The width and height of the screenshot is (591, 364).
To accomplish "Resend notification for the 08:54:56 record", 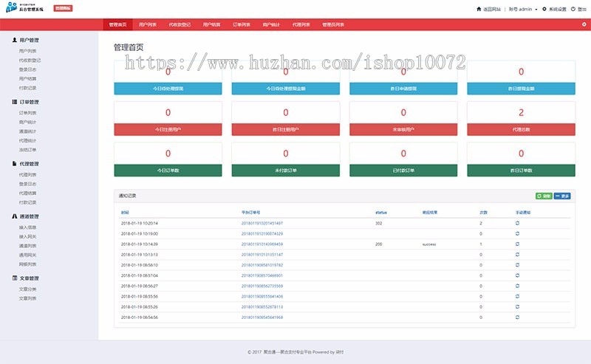I will 518,317.
